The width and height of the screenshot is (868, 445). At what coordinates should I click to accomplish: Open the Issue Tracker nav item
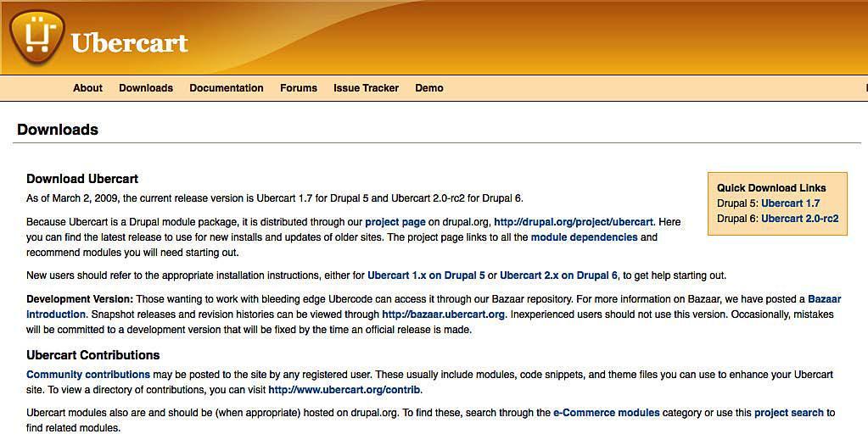[x=366, y=88]
